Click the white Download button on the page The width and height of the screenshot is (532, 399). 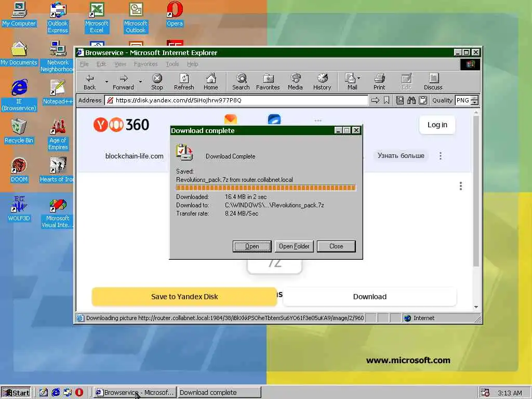369,297
